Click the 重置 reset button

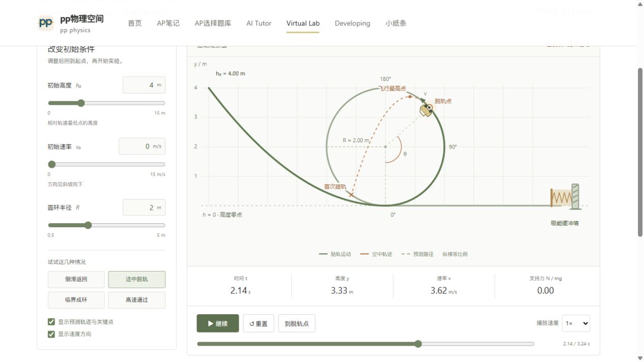(x=259, y=323)
